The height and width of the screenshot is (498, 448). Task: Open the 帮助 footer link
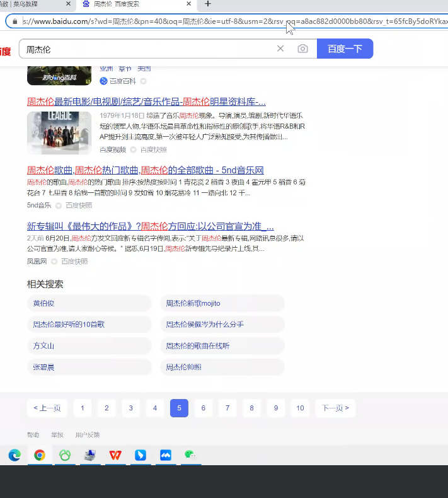coord(33,435)
